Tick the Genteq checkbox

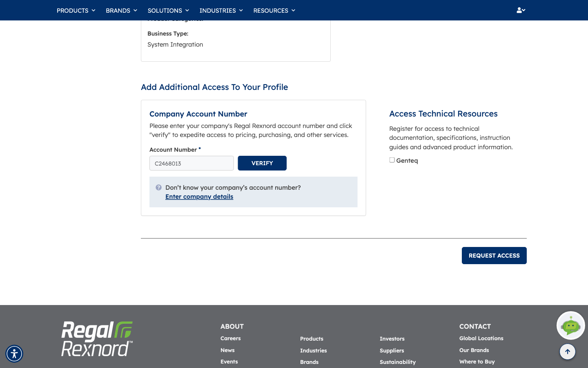pyautogui.click(x=392, y=160)
